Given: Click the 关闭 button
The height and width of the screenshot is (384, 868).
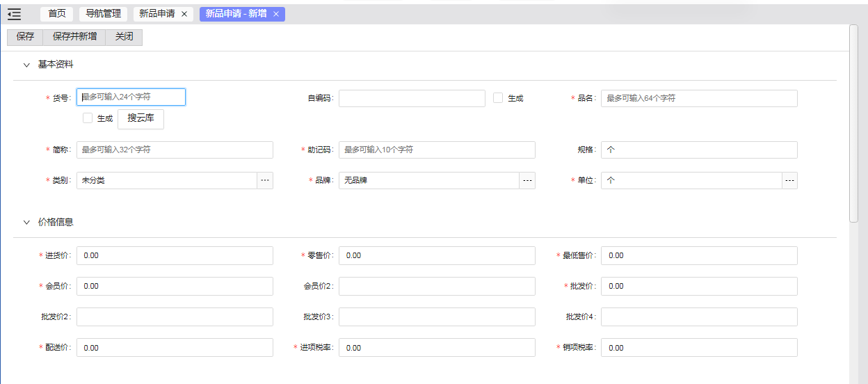Looking at the screenshot, I should [124, 37].
